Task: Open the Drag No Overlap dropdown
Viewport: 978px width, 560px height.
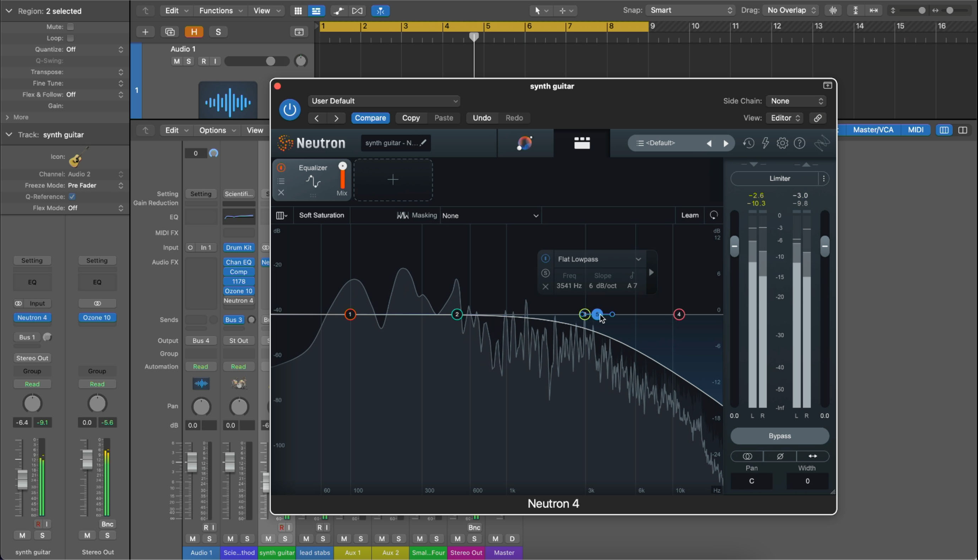Action: pyautogui.click(x=791, y=10)
